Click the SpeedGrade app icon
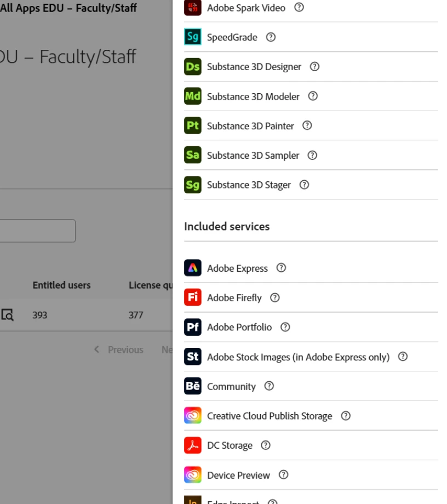 tap(192, 37)
